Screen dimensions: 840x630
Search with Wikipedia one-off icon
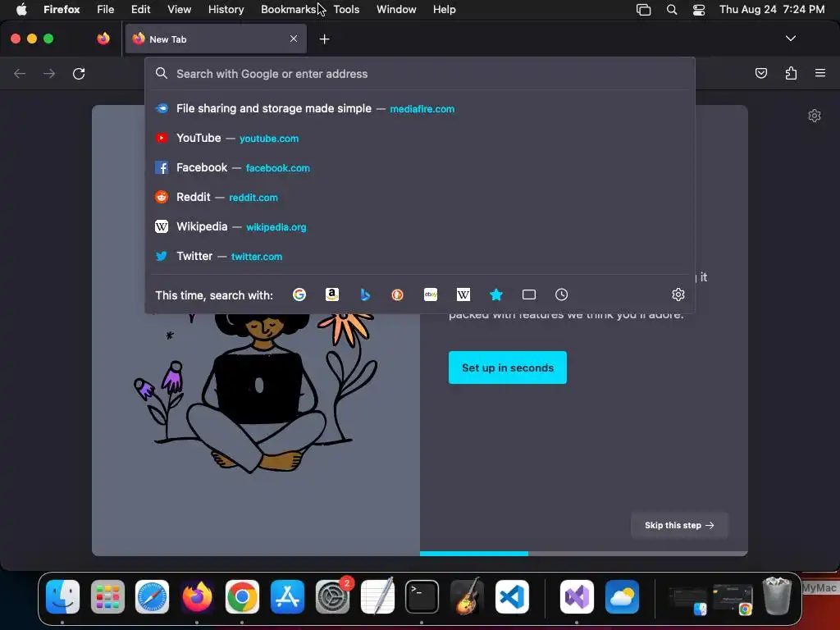(x=463, y=294)
